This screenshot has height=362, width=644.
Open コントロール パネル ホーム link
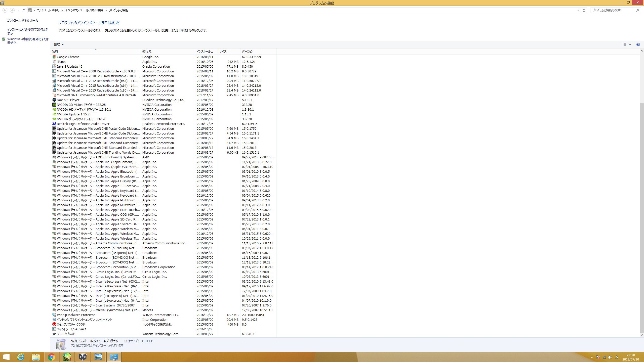coord(22,21)
